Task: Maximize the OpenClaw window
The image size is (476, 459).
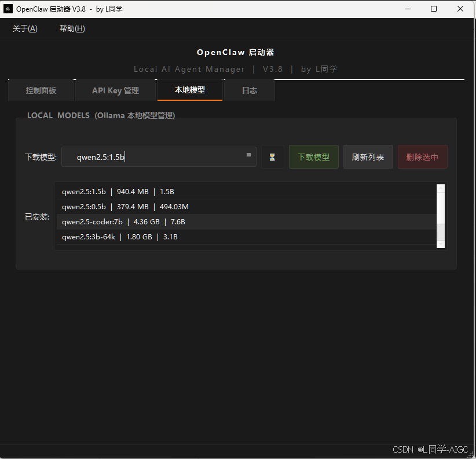Action: tap(434, 9)
